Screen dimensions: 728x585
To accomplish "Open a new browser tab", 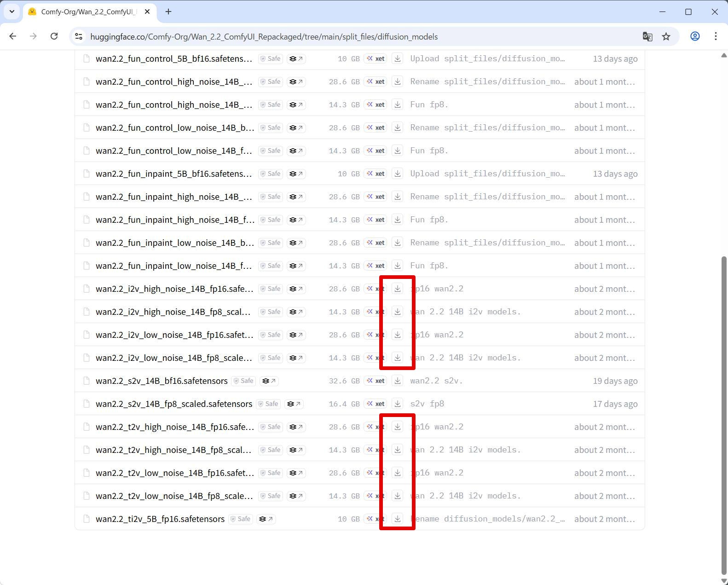I will click(x=168, y=12).
